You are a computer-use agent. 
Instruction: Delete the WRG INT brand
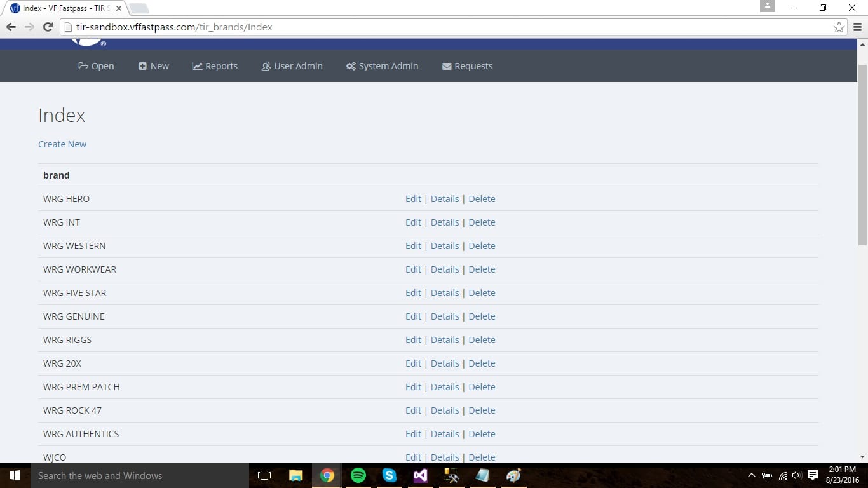482,222
